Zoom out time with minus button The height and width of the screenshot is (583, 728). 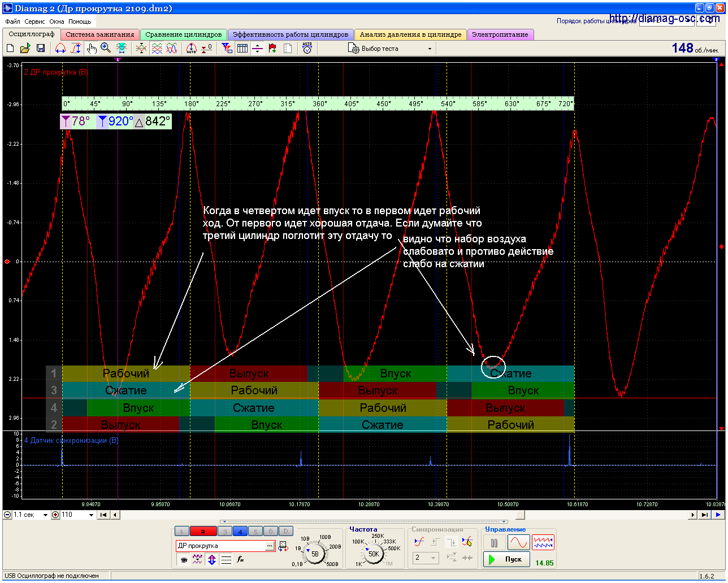pos(7,515)
